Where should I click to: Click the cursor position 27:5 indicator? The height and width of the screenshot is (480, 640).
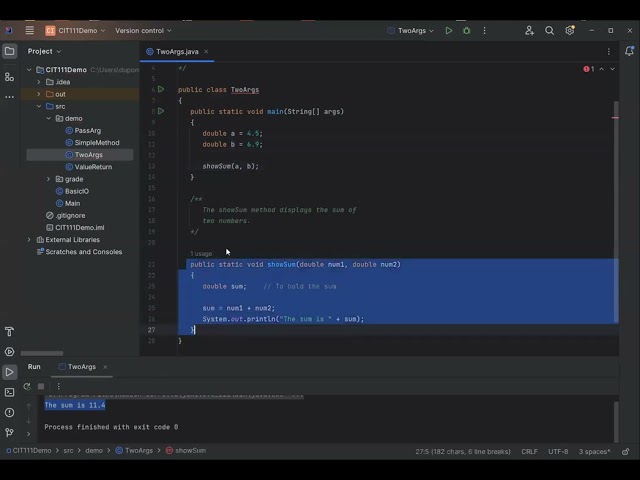coord(463,451)
